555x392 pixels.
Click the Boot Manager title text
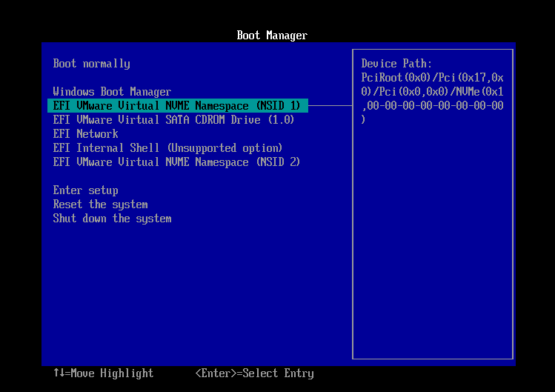click(272, 36)
